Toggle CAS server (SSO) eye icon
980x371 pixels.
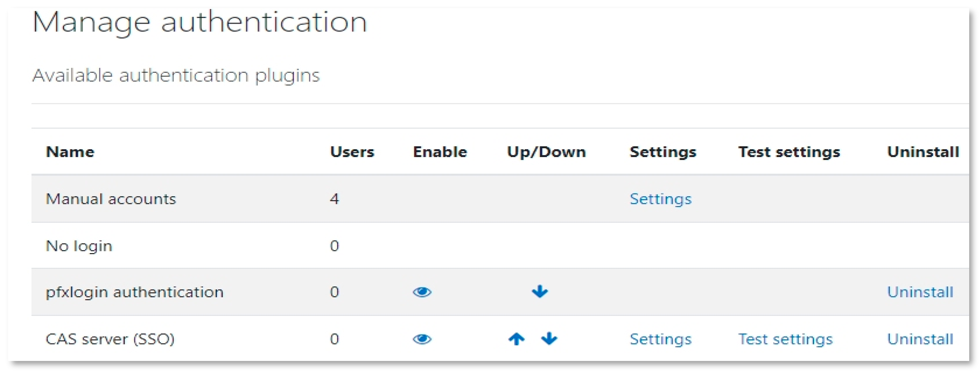click(x=422, y=339)
